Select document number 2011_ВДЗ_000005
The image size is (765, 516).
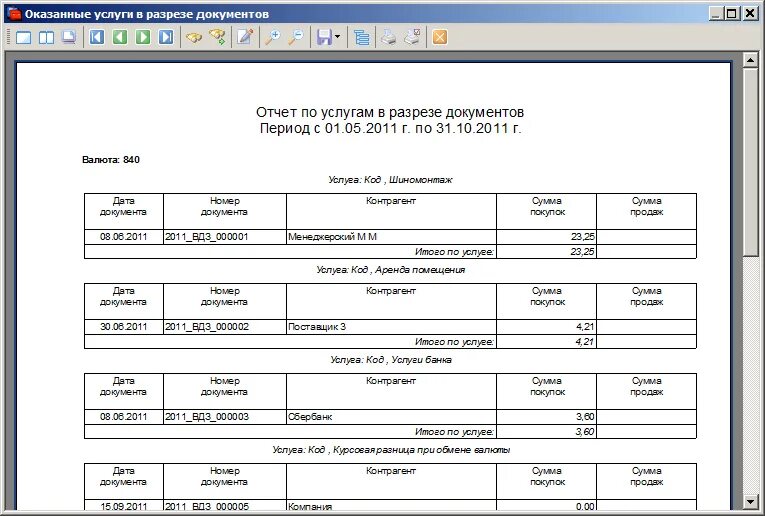coord(207,506)
